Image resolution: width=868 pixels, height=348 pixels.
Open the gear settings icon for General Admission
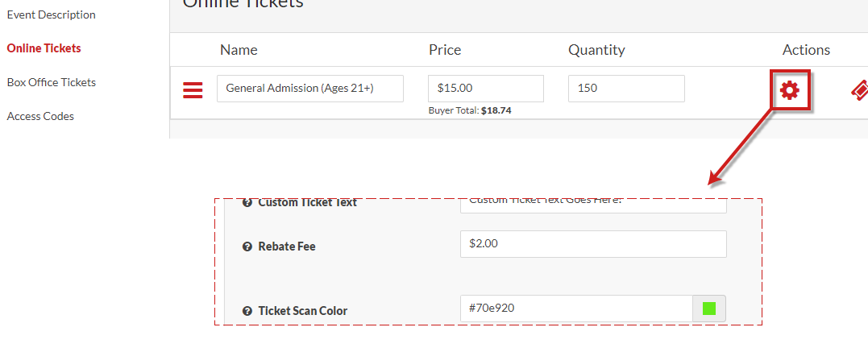[789, 89]
